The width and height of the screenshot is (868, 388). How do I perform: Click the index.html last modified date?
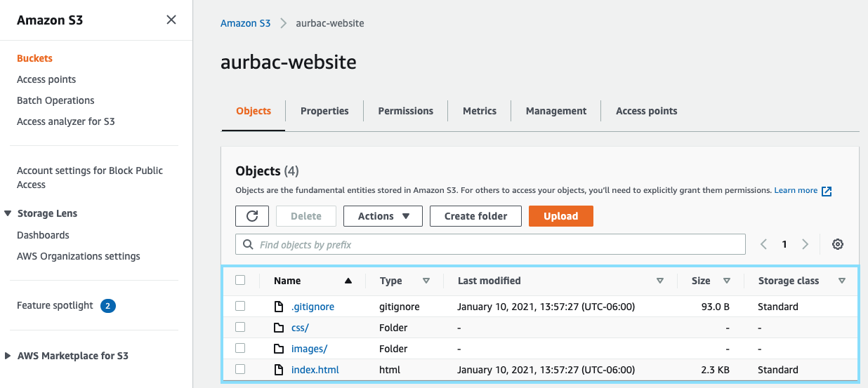coord(546,370)
